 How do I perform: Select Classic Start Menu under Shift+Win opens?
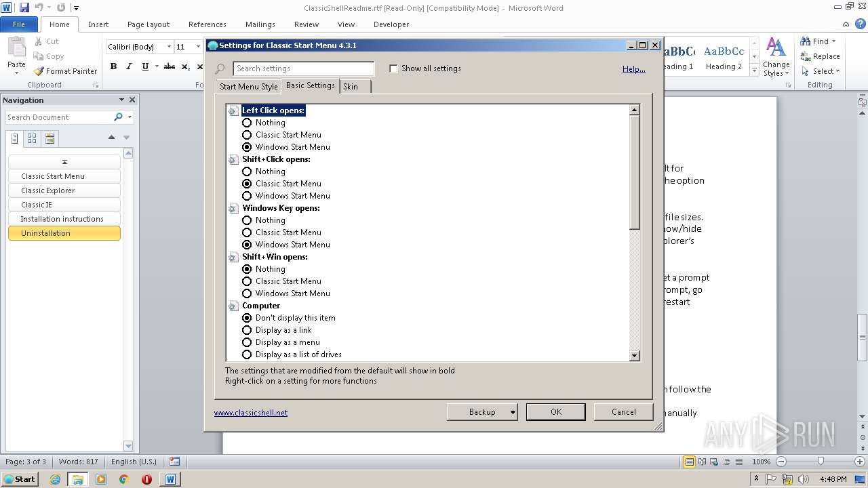coord(247,281)
